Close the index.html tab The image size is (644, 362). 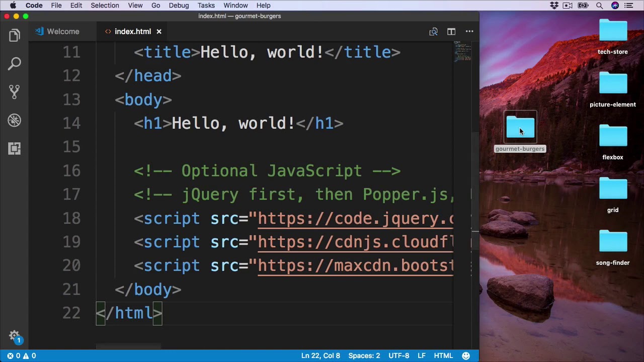(159, 32)
